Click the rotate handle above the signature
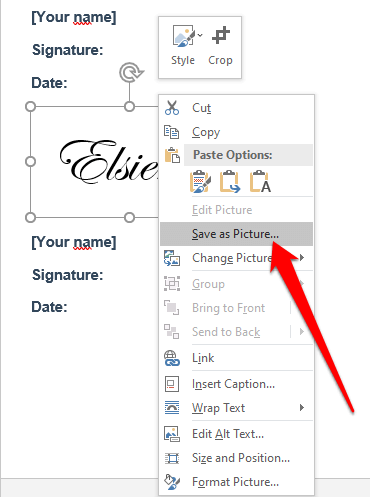Screen dimensions: 370x497 pyautogui.click(x=131, y=72)
